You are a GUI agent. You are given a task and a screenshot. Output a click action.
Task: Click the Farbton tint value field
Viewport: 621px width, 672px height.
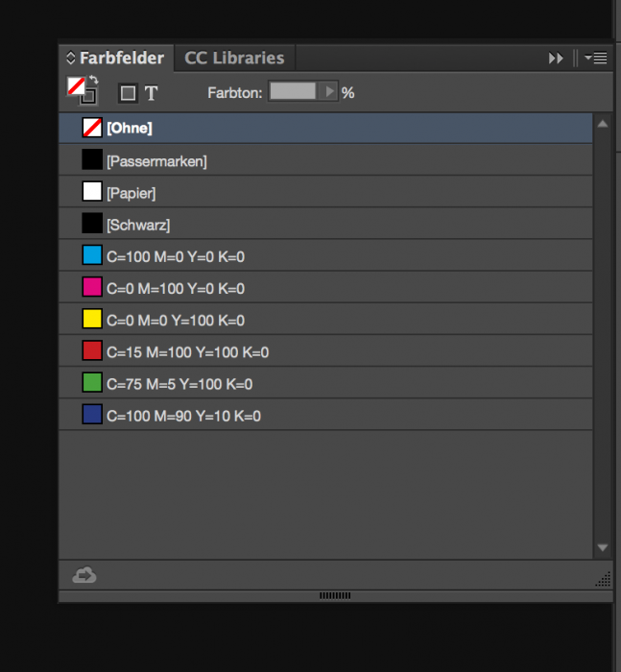(x=293, y=91)
